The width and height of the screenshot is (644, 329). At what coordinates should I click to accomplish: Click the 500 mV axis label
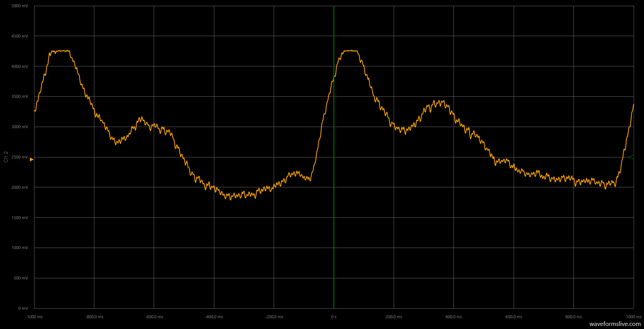[x=21, y=278]
